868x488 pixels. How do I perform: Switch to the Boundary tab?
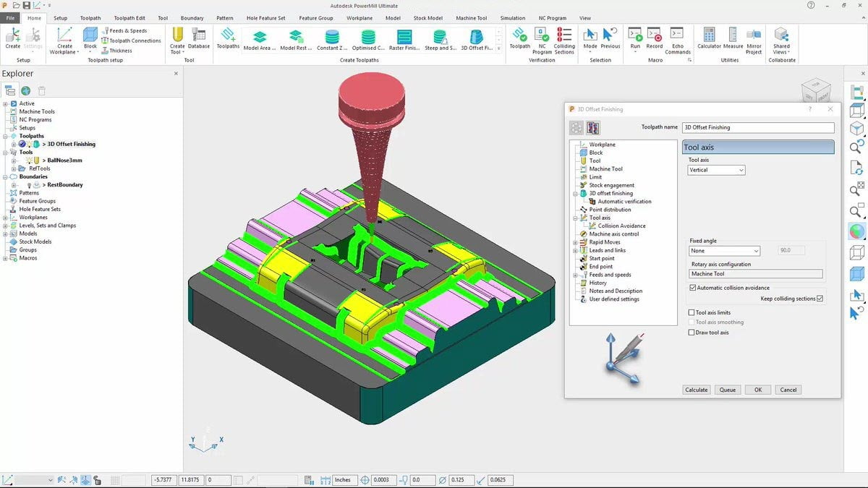(x=192, y=18)
